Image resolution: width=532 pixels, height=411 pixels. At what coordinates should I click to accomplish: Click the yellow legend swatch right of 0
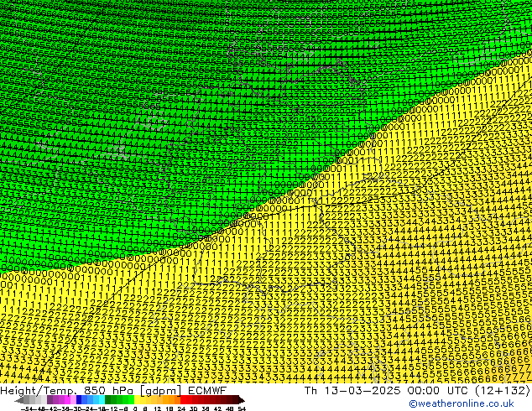click(x=137, y=400)
